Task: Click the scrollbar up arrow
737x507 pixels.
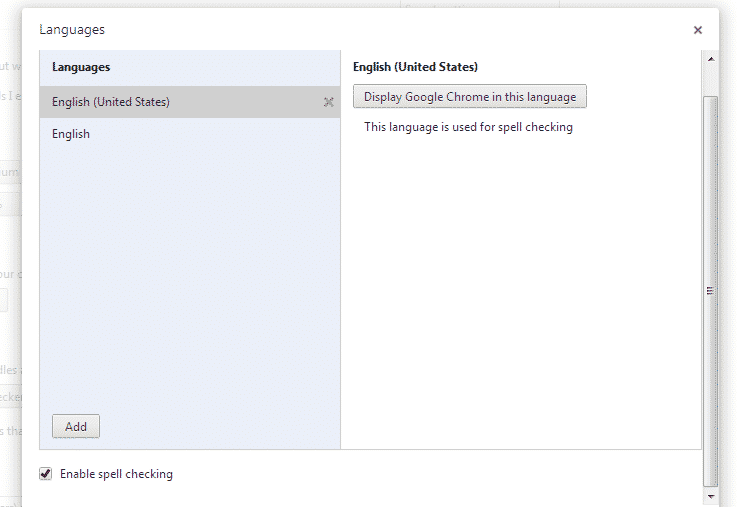Action: tap(711, 60)
